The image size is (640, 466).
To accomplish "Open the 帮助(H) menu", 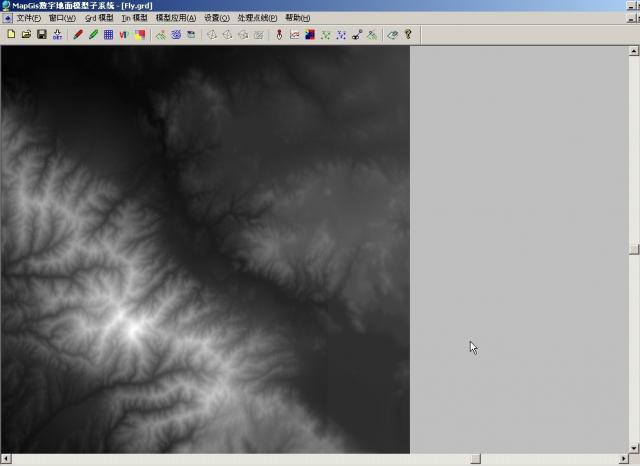I will [297, 18].
